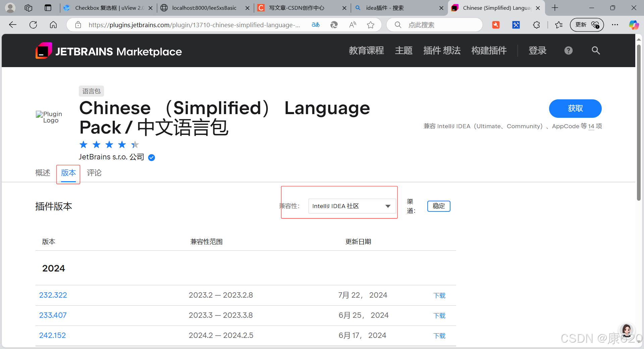Click the page vertical scrollbar thumb
The image size is (644, 349).
[639, 123]
